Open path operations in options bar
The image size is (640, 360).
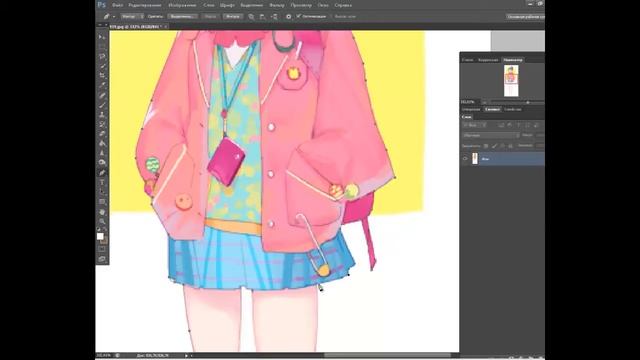[x=251, y=16]
